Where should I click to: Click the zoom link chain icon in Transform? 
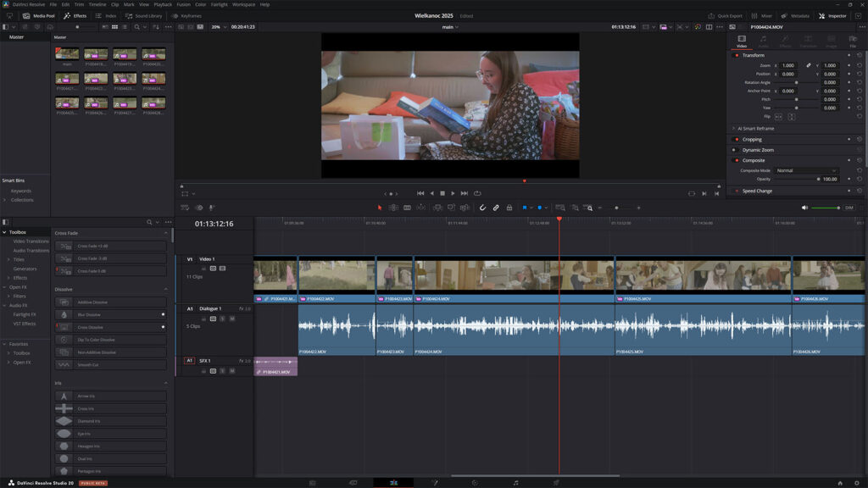pyautogui.click(x=808, y=65)
